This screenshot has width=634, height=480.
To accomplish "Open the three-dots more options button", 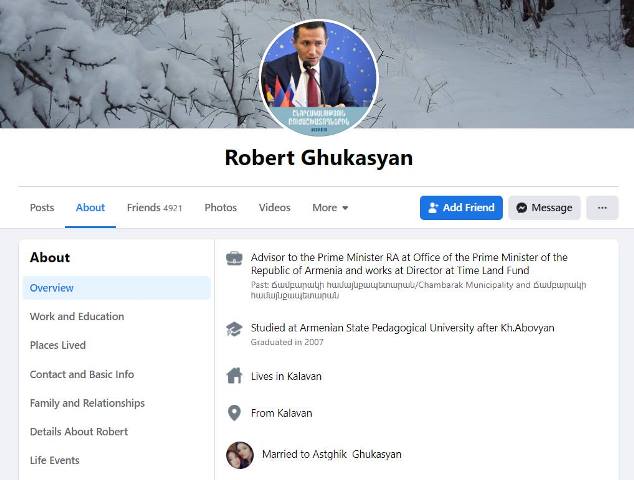I will tap(602, 208).
